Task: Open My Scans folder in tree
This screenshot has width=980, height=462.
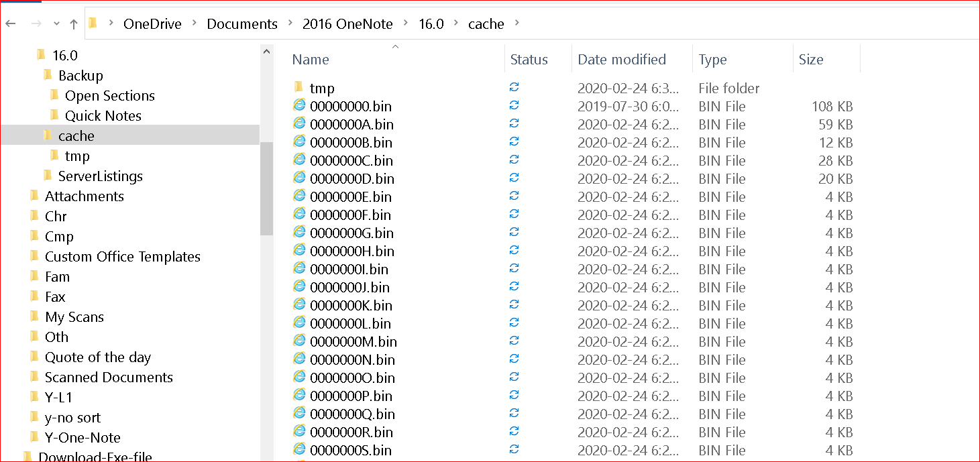Action: [x=74, y=316]
